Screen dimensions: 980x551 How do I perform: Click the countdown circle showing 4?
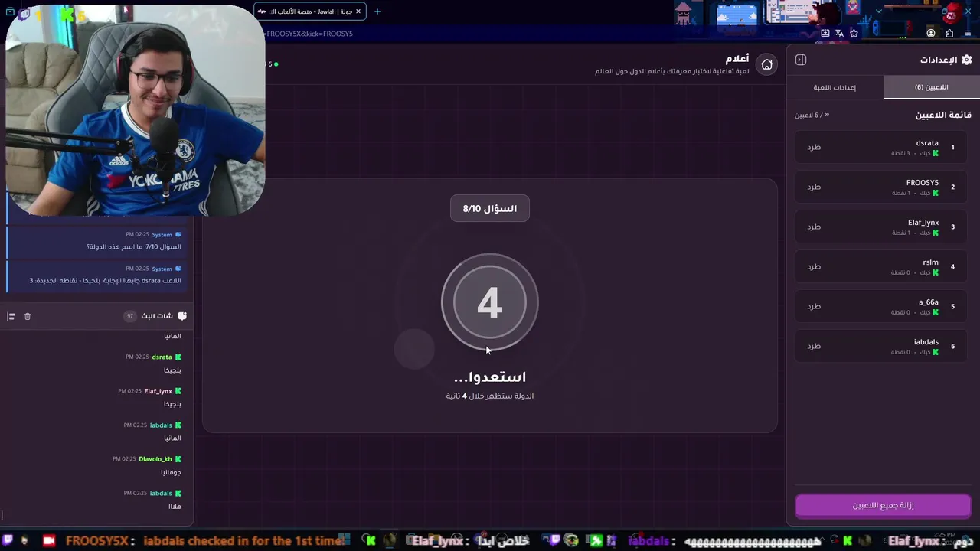click(490, 303)
